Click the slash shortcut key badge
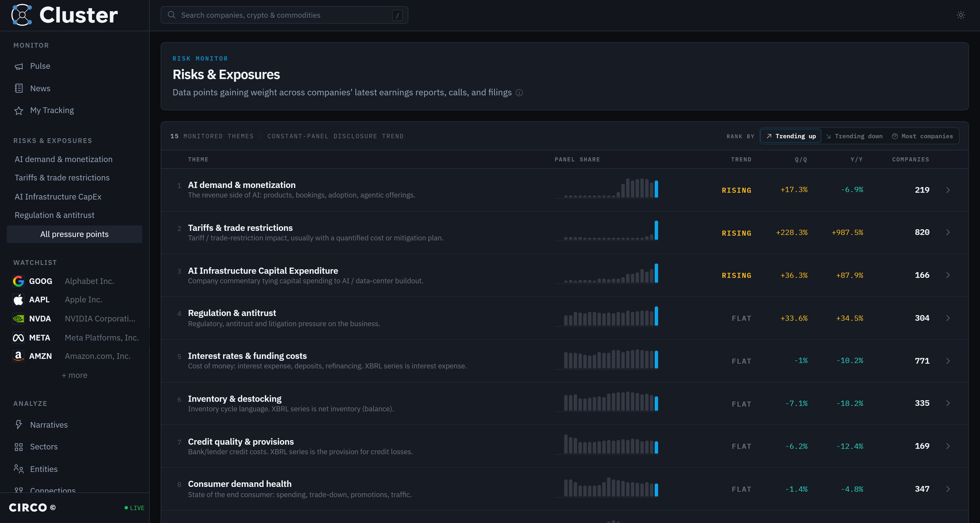980x523 pixels. coord(397,15)
